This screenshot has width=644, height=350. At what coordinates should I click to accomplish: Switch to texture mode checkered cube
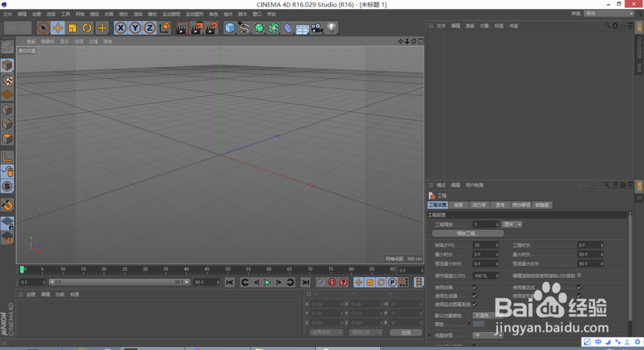coord(7,80)
